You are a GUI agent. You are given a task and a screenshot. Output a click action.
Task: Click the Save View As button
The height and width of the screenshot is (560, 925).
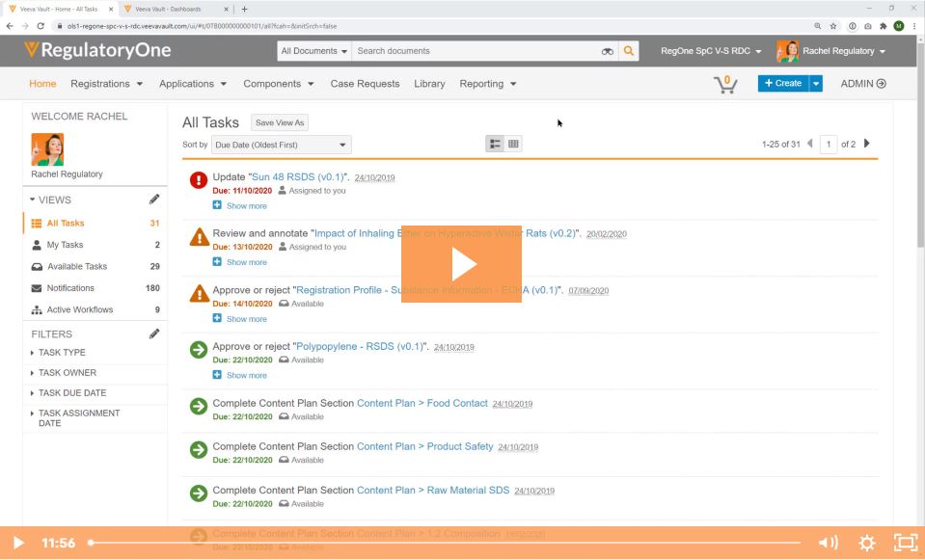280,122
